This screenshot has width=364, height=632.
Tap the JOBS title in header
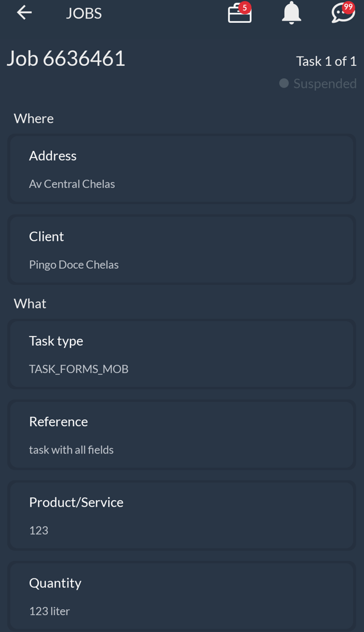click(83, 13)
